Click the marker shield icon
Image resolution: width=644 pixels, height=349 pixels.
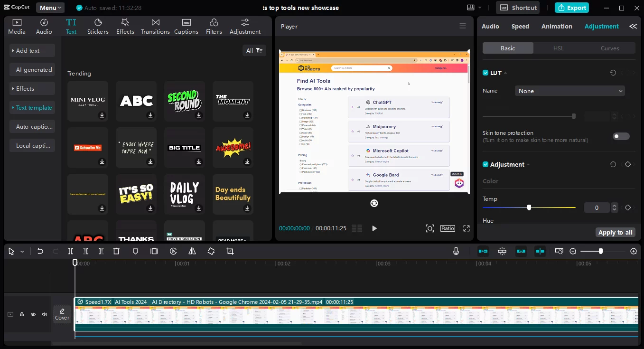[135, 251]
